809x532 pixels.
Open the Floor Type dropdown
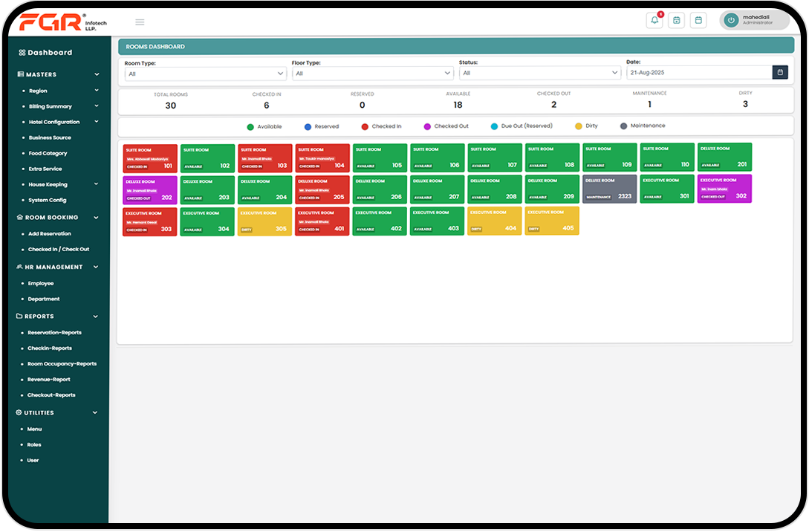372,74
